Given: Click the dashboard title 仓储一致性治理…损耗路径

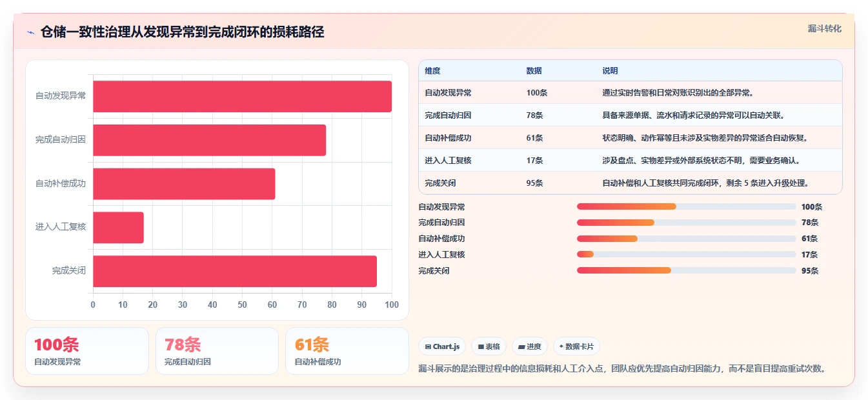Looking at the screenshot, I should point(182,32).
